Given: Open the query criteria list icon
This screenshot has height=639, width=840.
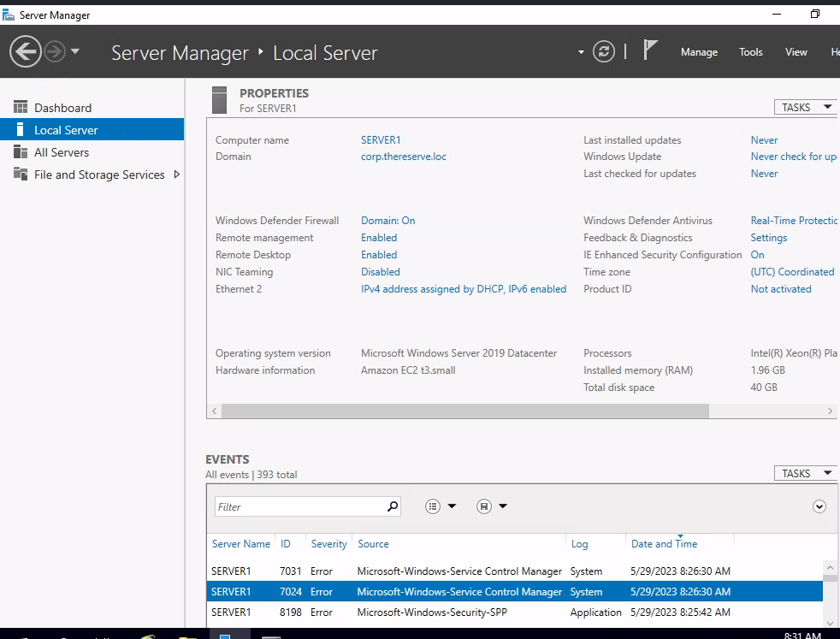Looking at the screenshot, I should [x=432, y=506].
